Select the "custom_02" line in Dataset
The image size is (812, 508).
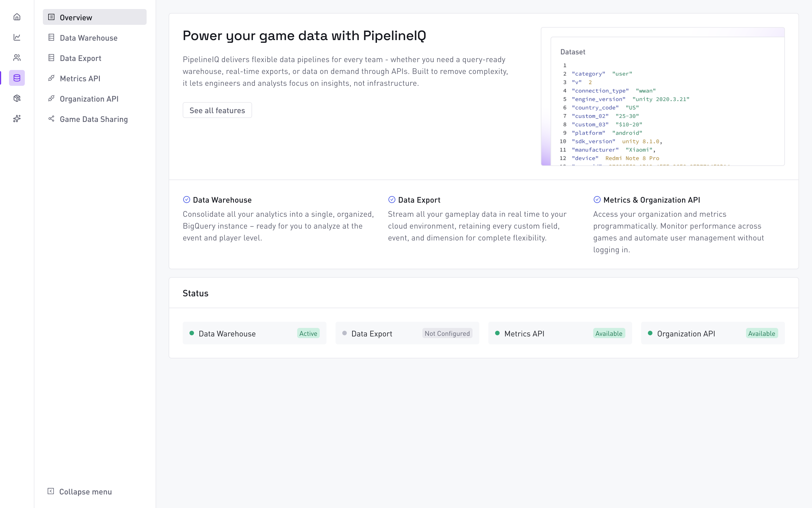(605, 116)
